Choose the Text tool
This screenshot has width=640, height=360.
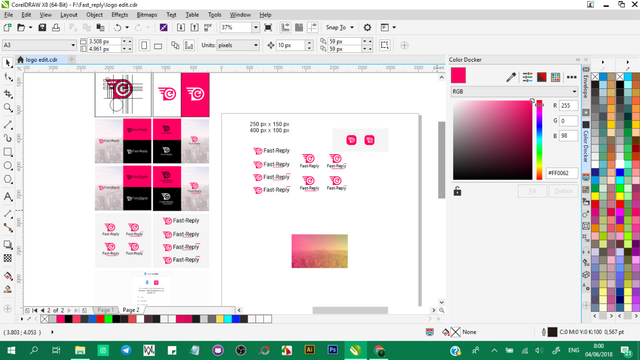pyautogui.click(x=7, y=197)
